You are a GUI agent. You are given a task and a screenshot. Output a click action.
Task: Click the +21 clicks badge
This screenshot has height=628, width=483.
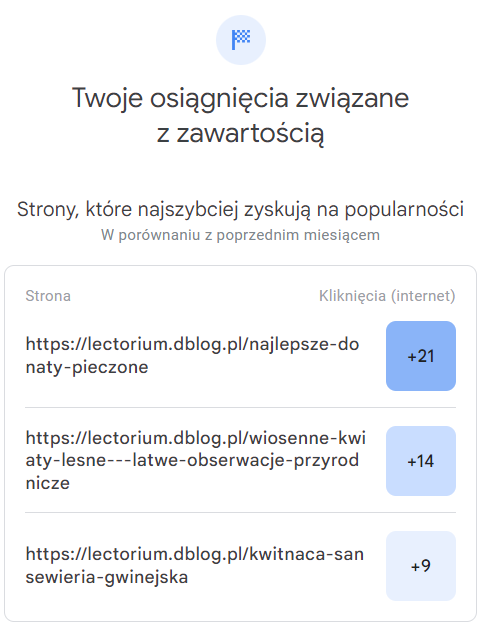[x=421, y=356]
